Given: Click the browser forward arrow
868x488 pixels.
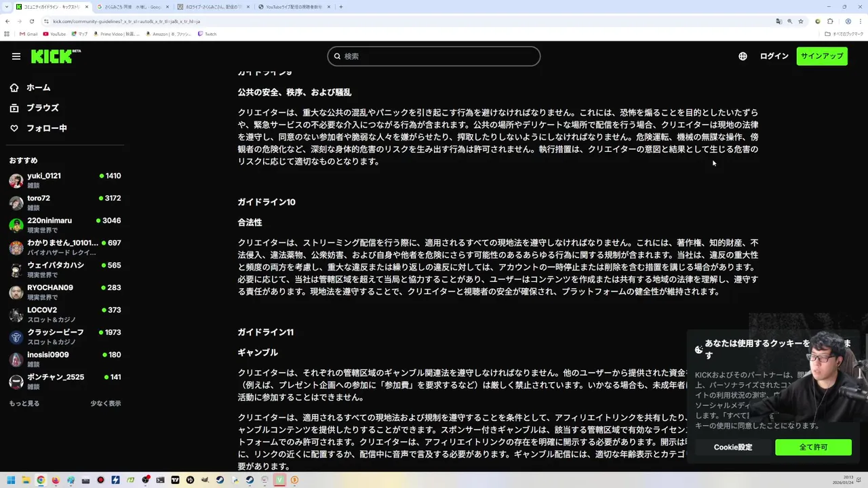Looking at the screenshot, I should tap(20, 21).
